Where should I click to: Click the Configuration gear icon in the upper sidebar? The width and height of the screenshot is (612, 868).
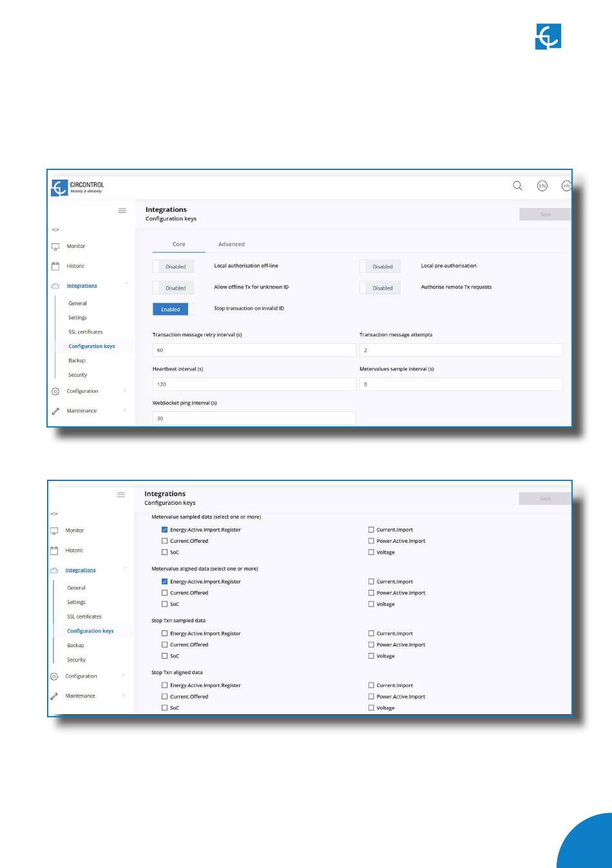tap(55, 392)
